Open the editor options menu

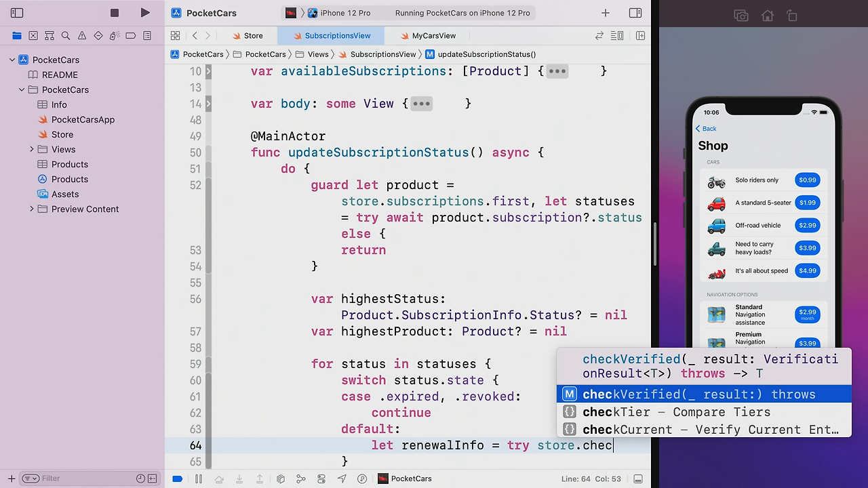click(617, 35)
